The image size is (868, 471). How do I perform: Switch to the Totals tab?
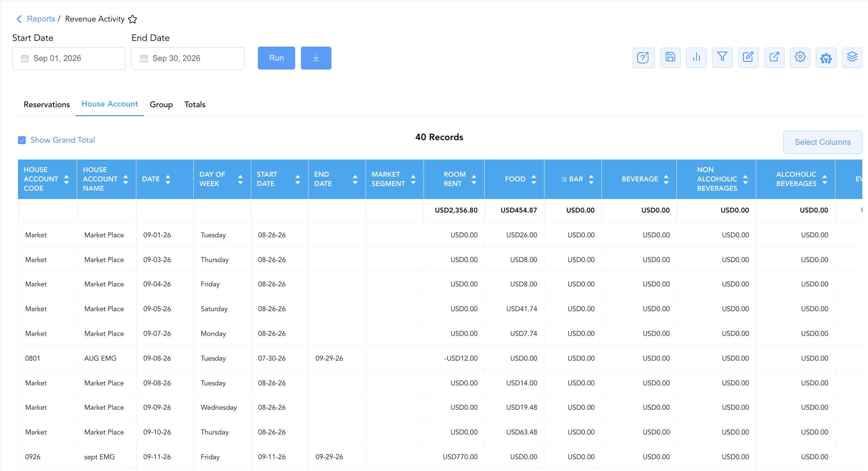195,105
